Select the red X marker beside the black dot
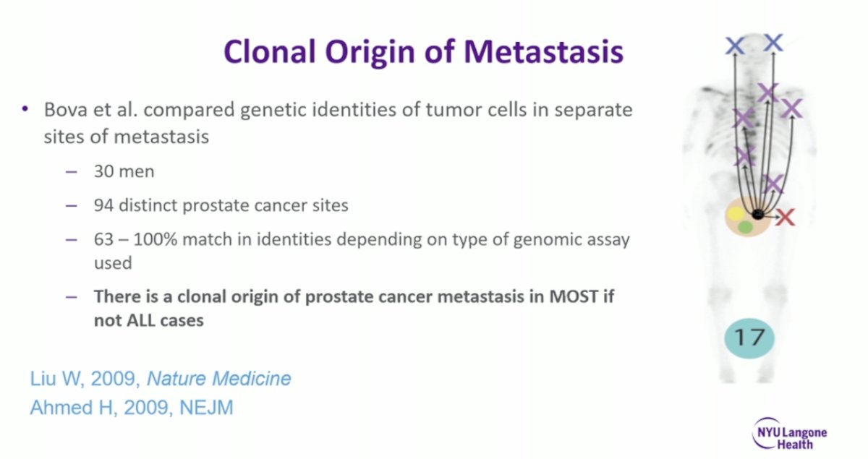 [x=785, y=216]
